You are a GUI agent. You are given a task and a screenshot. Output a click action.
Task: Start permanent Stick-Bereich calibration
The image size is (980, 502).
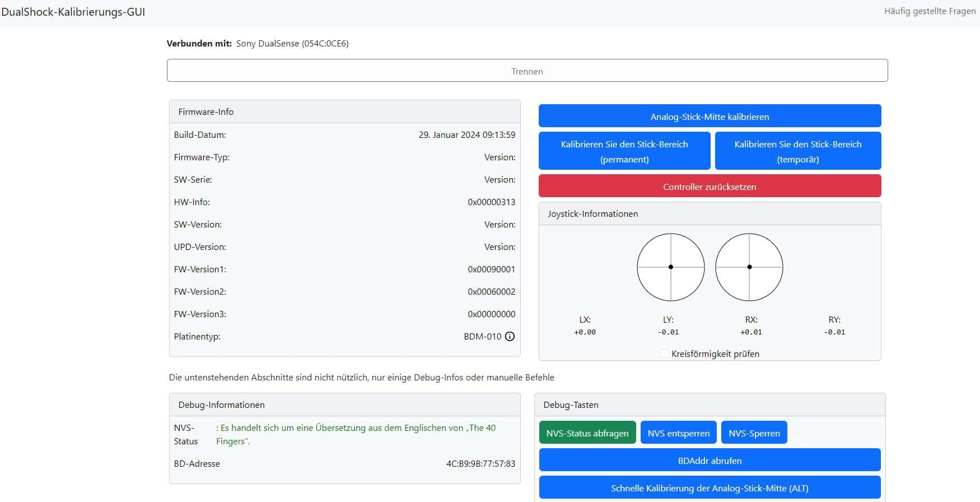[624, 151]
